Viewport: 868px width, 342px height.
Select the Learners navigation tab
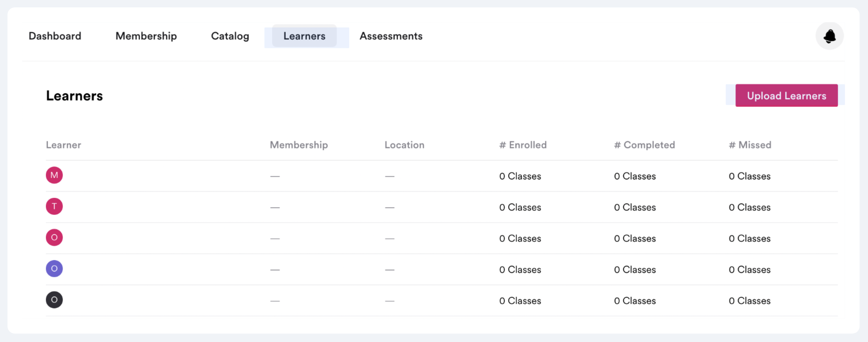click(x=304, y=36)
